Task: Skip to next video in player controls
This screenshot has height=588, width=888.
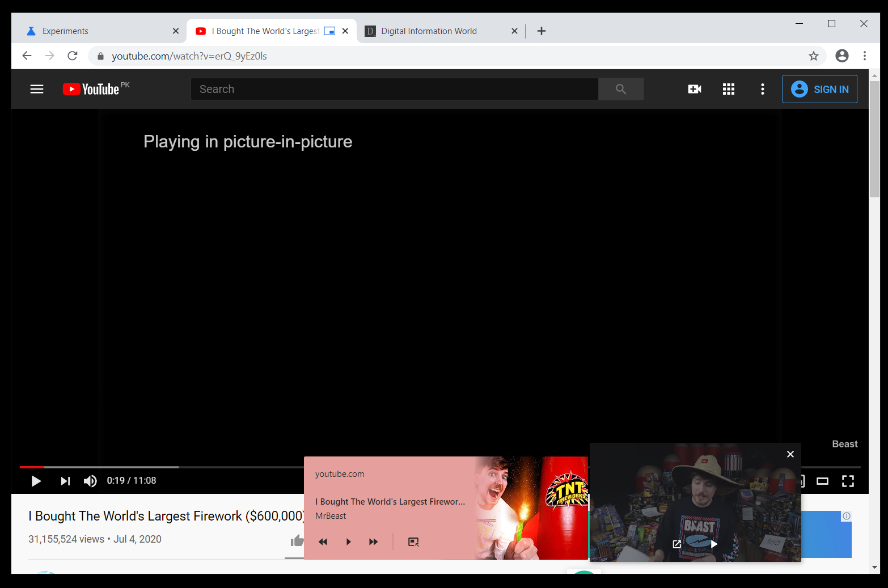Action: point(65,481)
